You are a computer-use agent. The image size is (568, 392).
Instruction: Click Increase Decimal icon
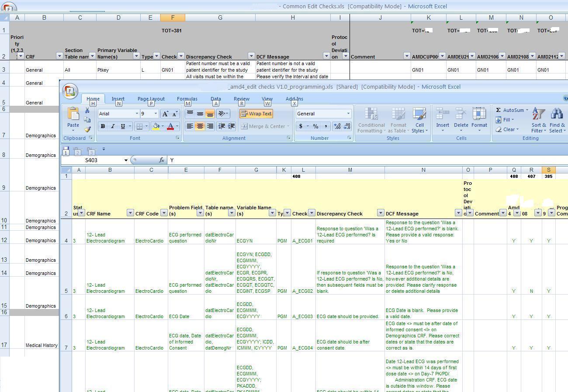click(337, 126)
